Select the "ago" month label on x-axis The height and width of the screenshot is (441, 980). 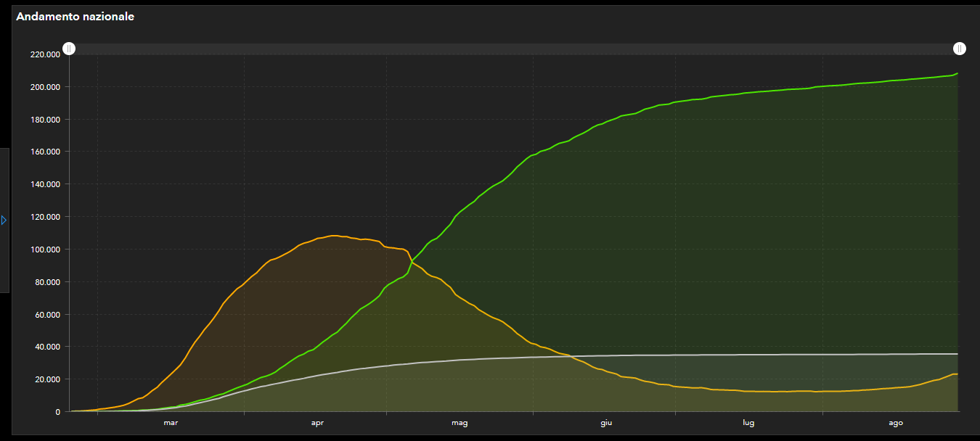pos(896,422)
